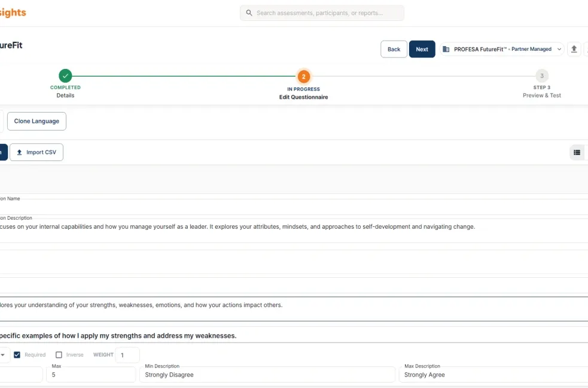588x388 pixels.
Task: Open the completed Details step circle
Action: coord(65,76)
